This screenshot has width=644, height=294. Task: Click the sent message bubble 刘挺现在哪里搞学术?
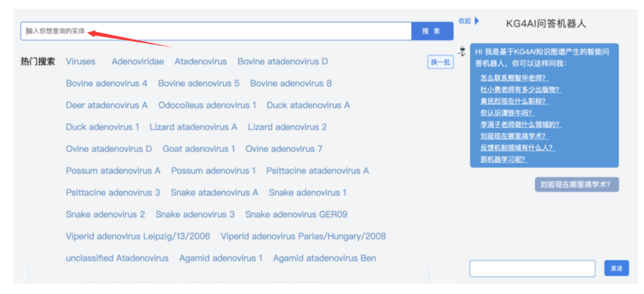[x=576, y=185]
